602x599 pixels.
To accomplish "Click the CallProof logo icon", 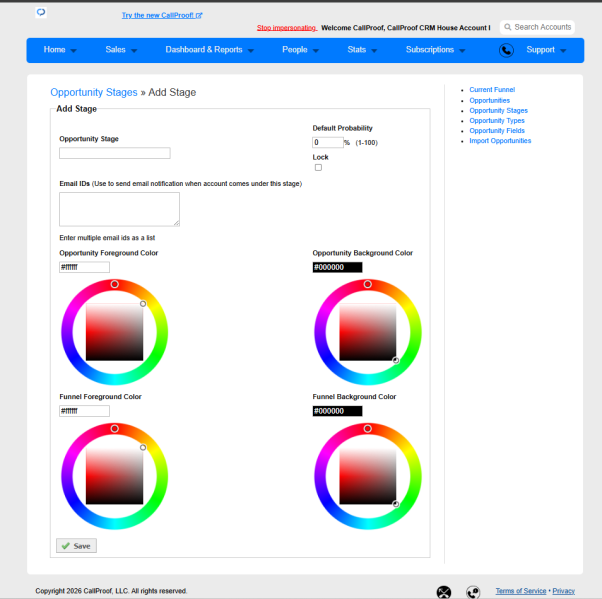I will (x=41, y=13).
